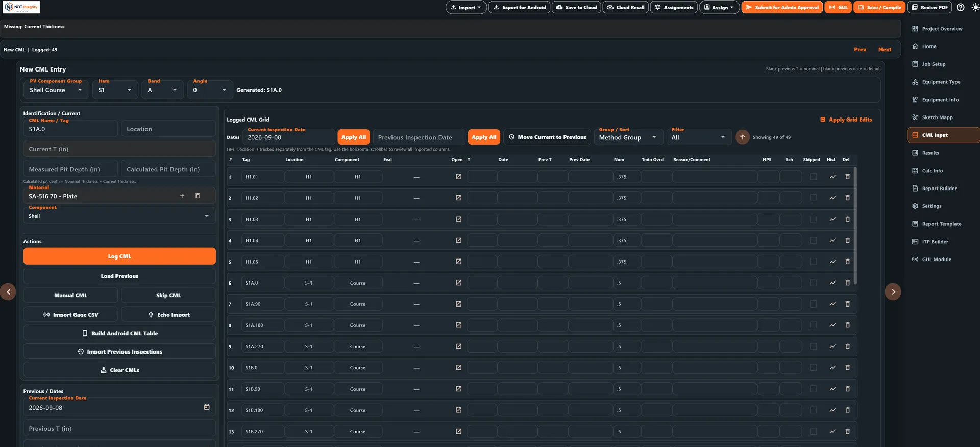
Task: Click the Current T (in) input field
Action: (x=119, y=149)
